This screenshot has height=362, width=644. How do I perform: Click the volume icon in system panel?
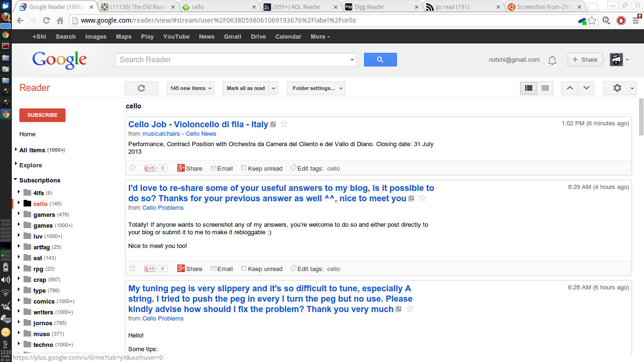(5, 280)
